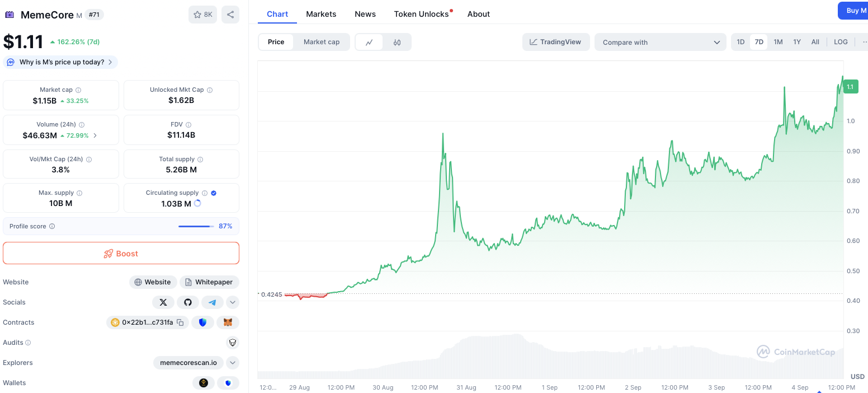Click the FDV info icon
This screenshot has width=868, height=393.
(x=188, y=125)
